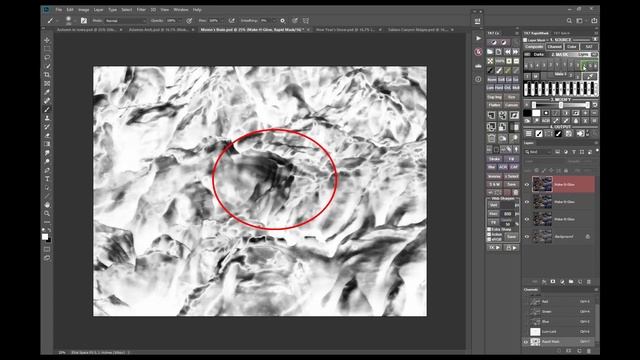Switch to the Channel tab in RapidMask
The image size is (640, 360).
pyautogui.click(x=554, y=47)
